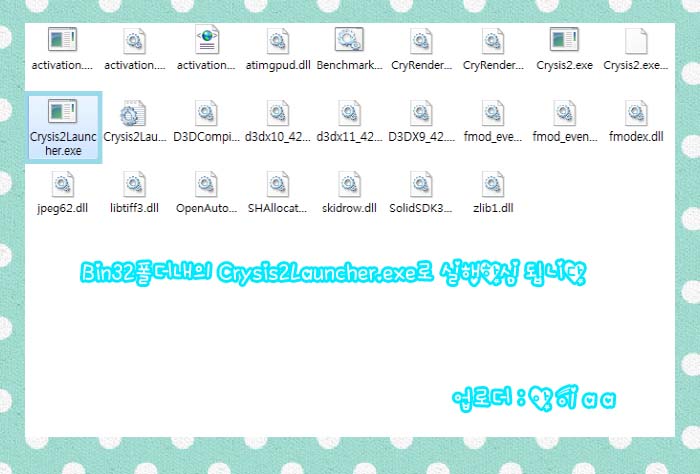Select the atimgpud.dll file
This screenshot has height=474, width=700.
(278, 49)
